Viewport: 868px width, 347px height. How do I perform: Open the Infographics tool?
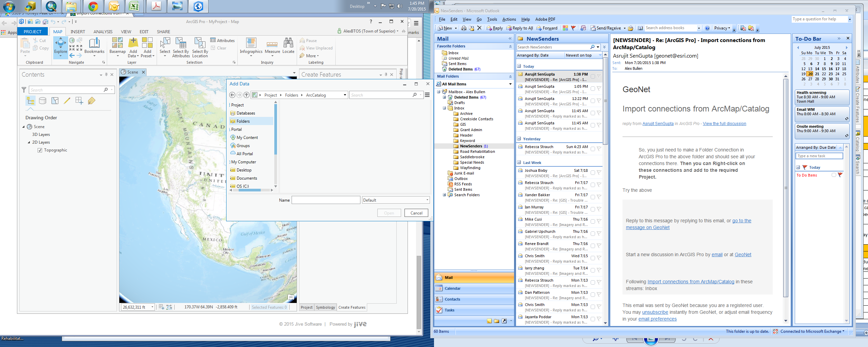[x=251, y=46]
